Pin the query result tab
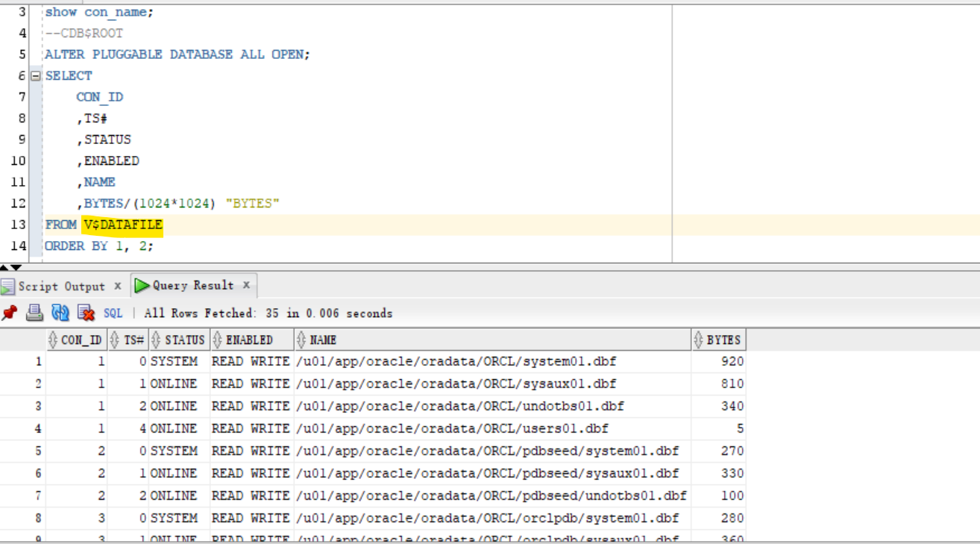This screenshot has width=980, height=544. pos(9,313)
